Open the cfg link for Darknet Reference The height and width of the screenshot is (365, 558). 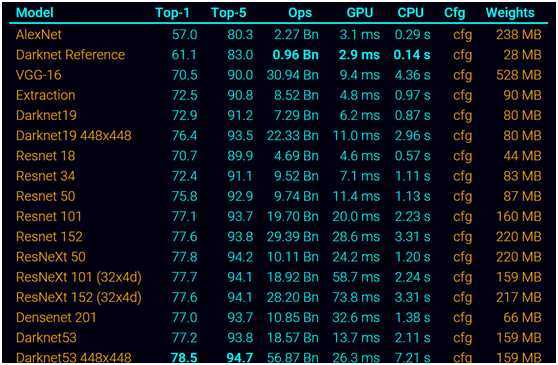pyautogui.click(x=462, y=55)
